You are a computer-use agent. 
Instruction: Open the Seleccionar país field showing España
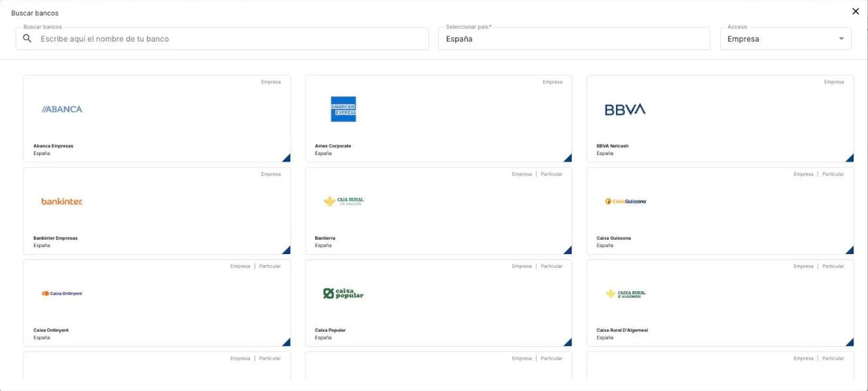pos(574,39)
